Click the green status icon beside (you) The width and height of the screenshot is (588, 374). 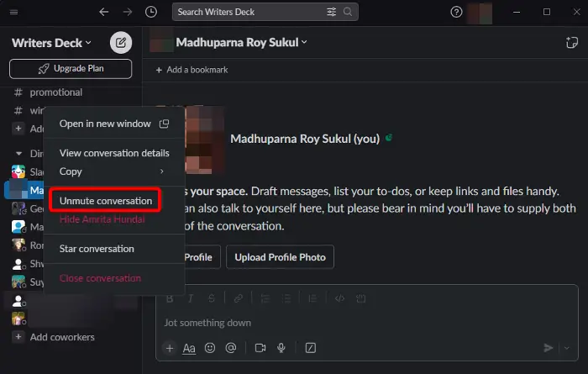(389, 138)
